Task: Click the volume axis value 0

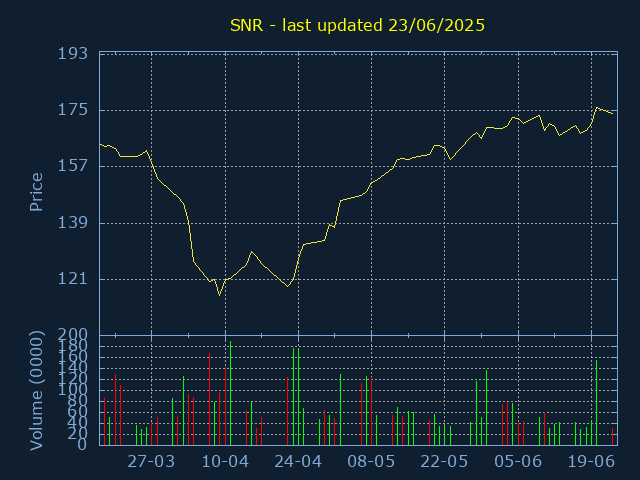Action: click(82, 444)
